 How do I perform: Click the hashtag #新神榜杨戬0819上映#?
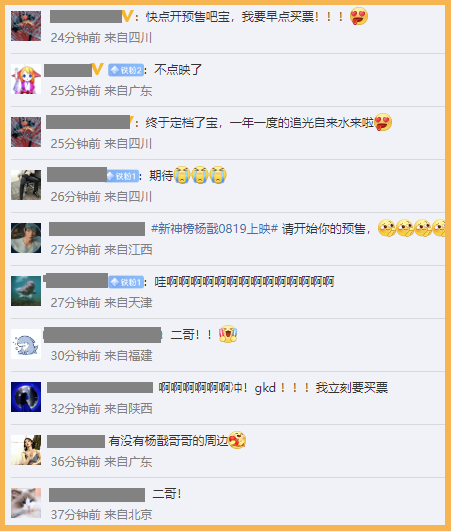214,229
